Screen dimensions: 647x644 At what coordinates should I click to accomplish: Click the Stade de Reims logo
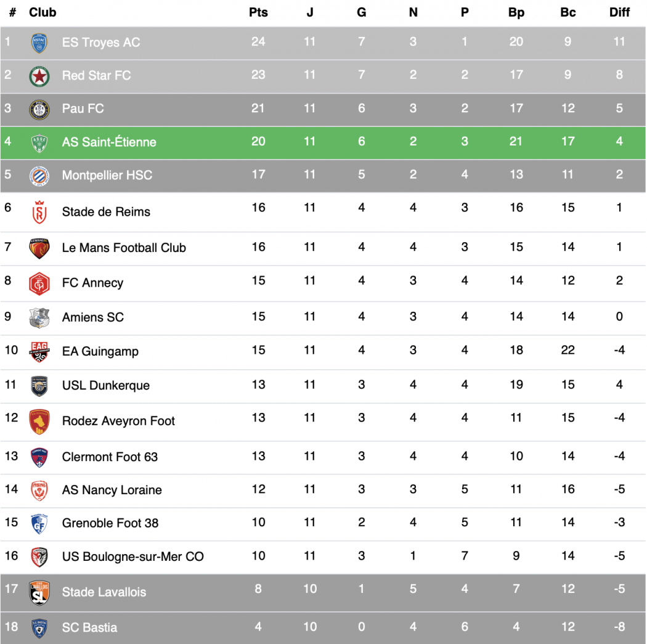click(x=39, y=212)
